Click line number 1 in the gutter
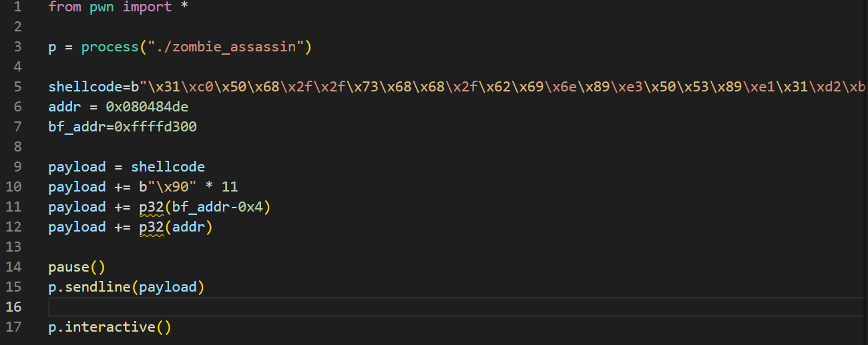 [x=17, y=7]
